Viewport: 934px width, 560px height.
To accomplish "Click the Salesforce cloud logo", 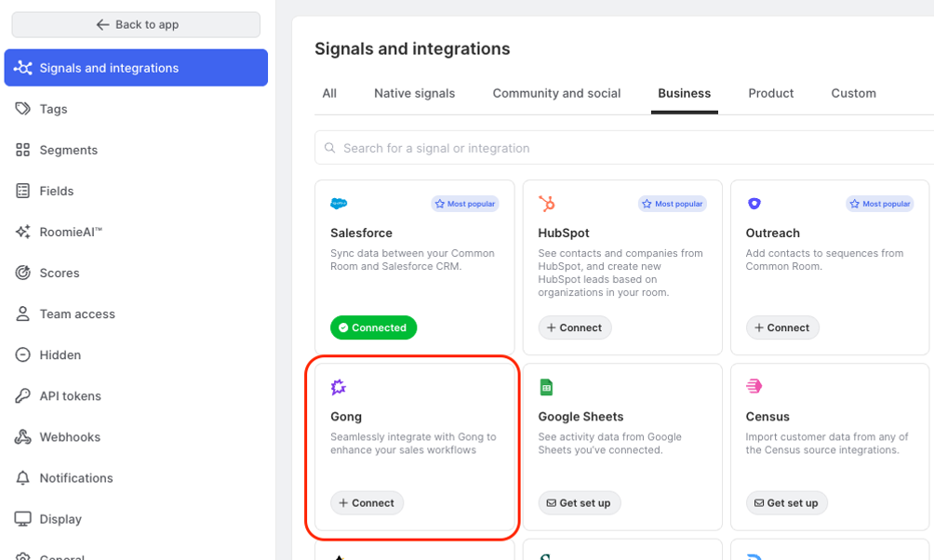I will (x=339, y=204).
